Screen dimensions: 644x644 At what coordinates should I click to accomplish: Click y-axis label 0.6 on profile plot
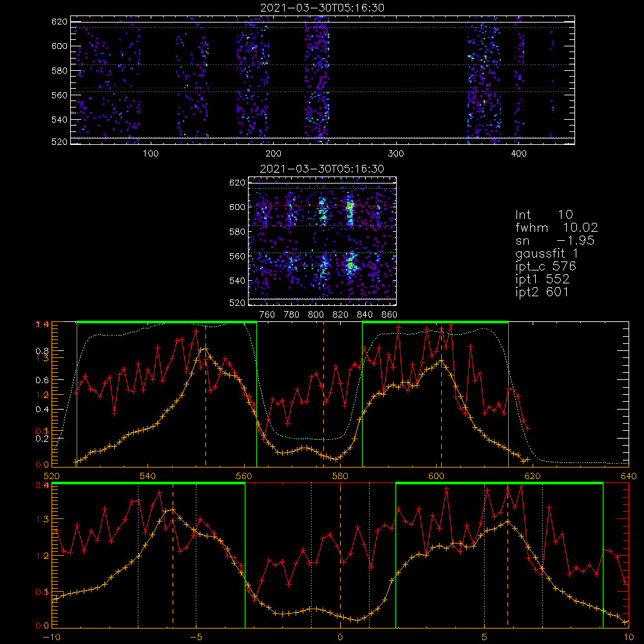pos(43,381)
